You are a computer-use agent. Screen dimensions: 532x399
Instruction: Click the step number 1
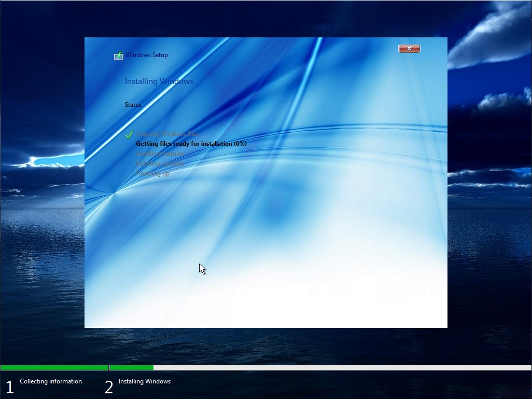click(9, 388)
